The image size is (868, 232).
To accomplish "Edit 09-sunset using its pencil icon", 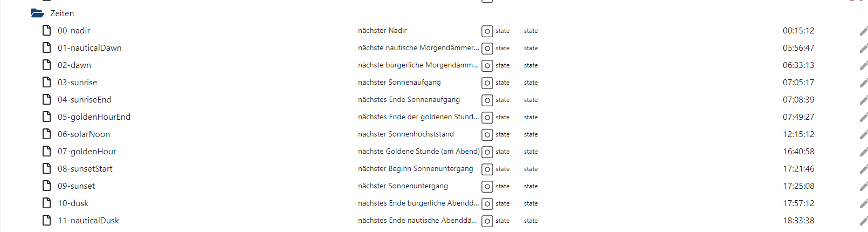I will (864, 186).
